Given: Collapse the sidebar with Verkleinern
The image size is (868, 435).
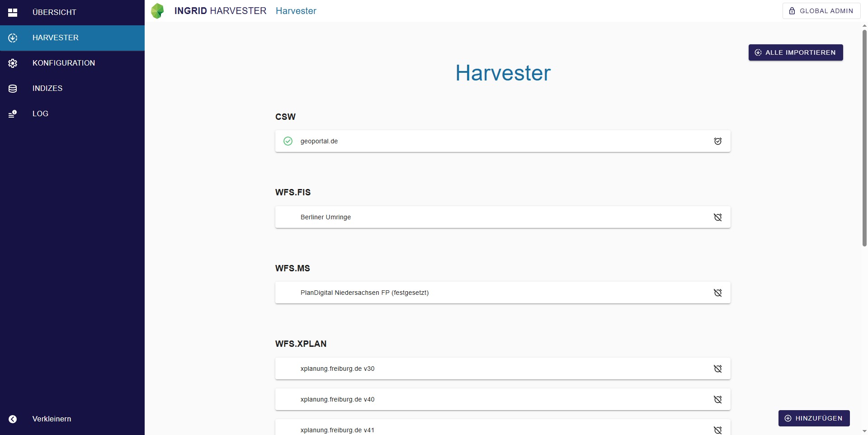Looking at the screenshot, I should coord(51,419).
